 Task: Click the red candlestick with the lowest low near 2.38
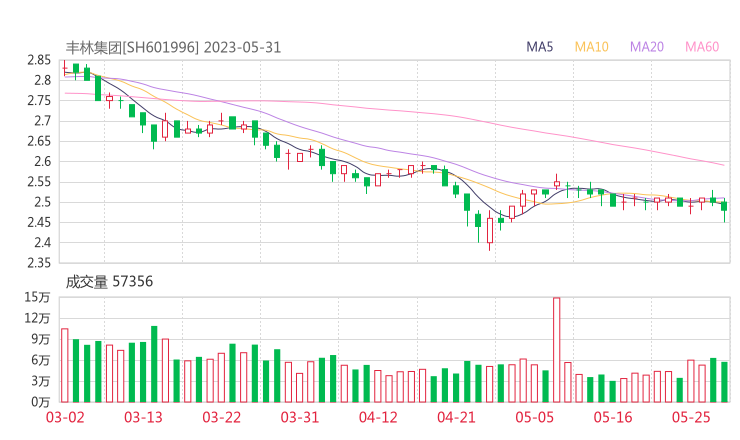[490, 230]
